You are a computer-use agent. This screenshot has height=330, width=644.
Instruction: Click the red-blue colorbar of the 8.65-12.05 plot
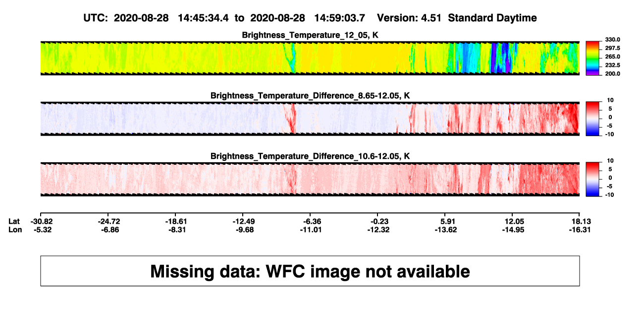click(592, 118)
